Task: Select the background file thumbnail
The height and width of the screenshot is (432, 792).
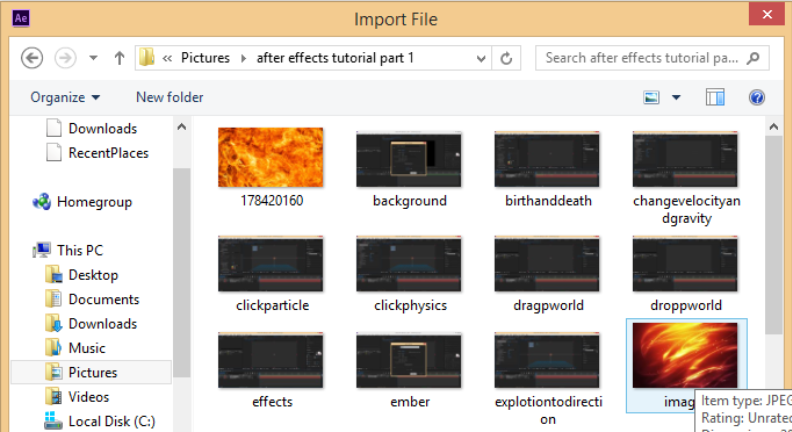Action: point(409,159)
